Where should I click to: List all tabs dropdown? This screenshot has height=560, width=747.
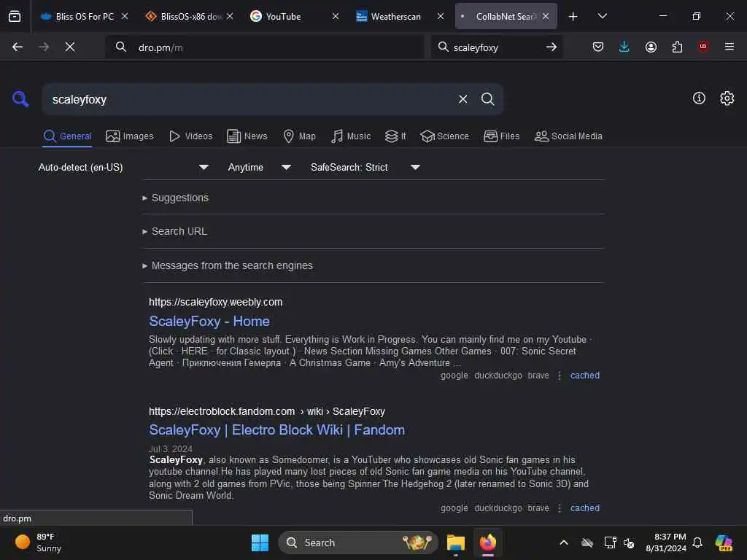602,16
